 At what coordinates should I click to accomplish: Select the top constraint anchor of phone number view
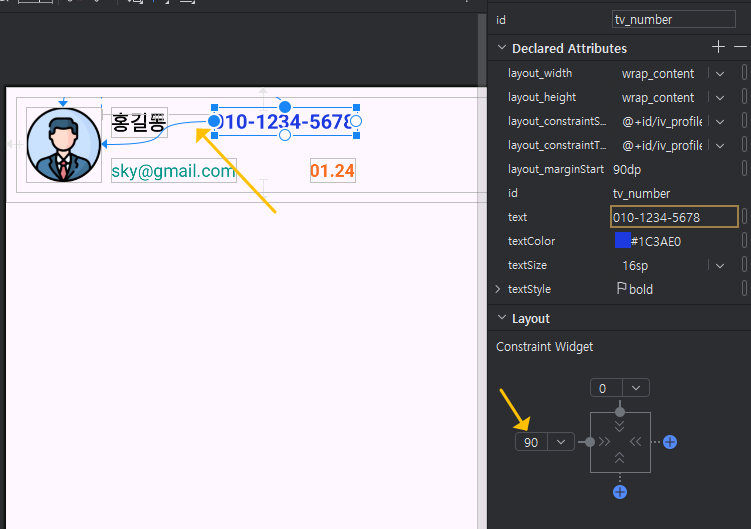285,107
